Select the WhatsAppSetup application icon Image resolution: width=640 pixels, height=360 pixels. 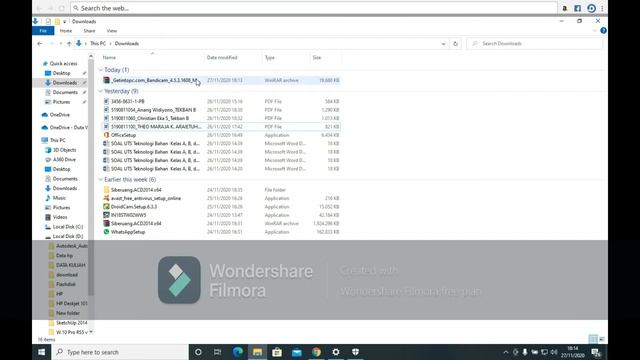[106, 232]
